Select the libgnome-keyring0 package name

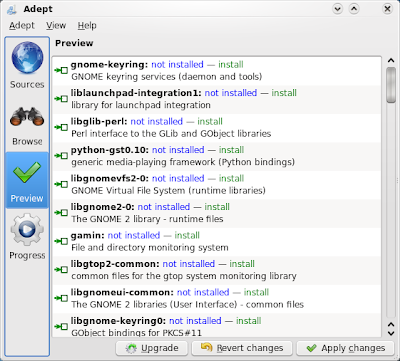(118, 321)
